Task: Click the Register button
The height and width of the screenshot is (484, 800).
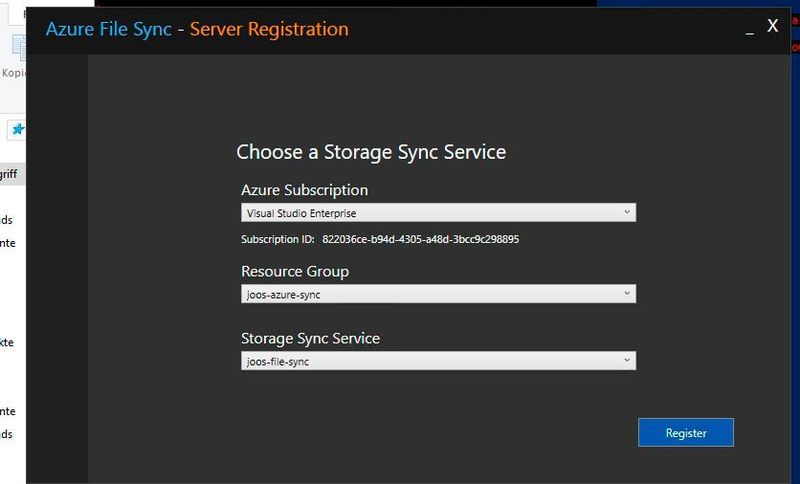Action: point(686,432)
